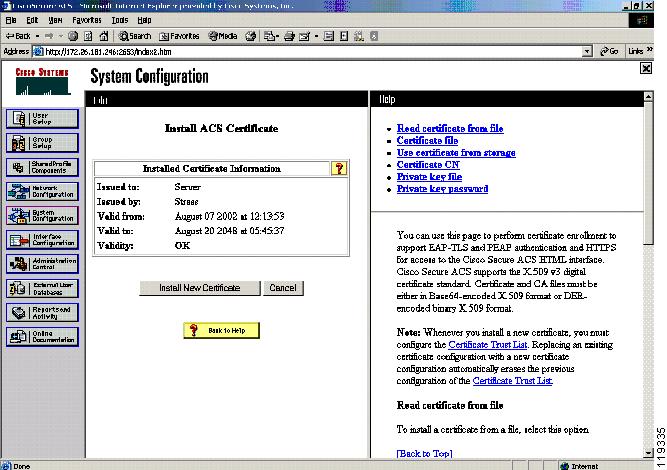Open the Media toolbar button
667x470 pixels.
pyautogui.click(x=223, y=37)
